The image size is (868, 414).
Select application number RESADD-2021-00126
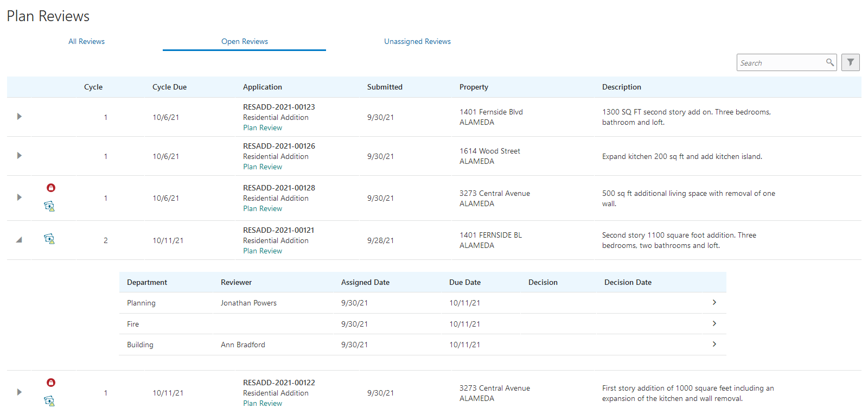click(x=279, y=146)
